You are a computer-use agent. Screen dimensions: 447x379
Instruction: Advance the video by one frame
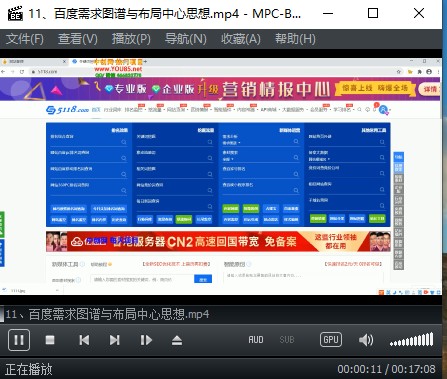click(x=146, y=340)
